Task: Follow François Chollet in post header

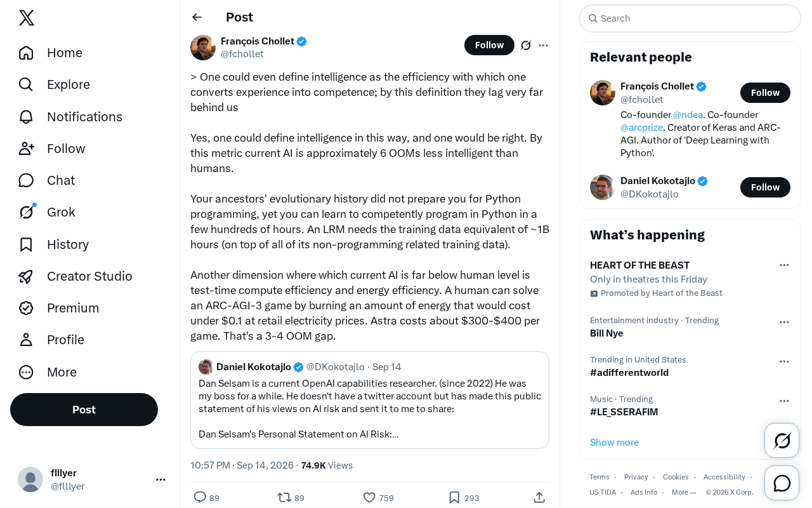Action: pos(489,45)
